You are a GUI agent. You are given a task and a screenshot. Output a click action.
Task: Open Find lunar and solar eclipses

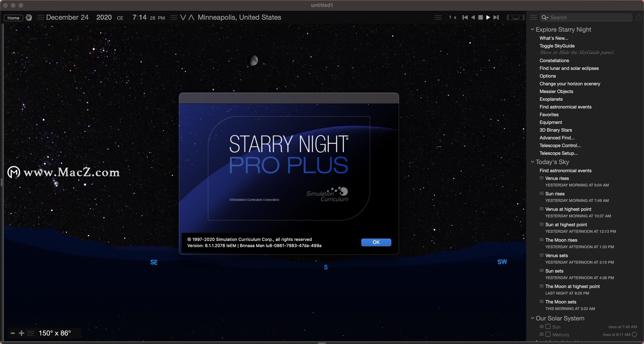coord(569,68)
